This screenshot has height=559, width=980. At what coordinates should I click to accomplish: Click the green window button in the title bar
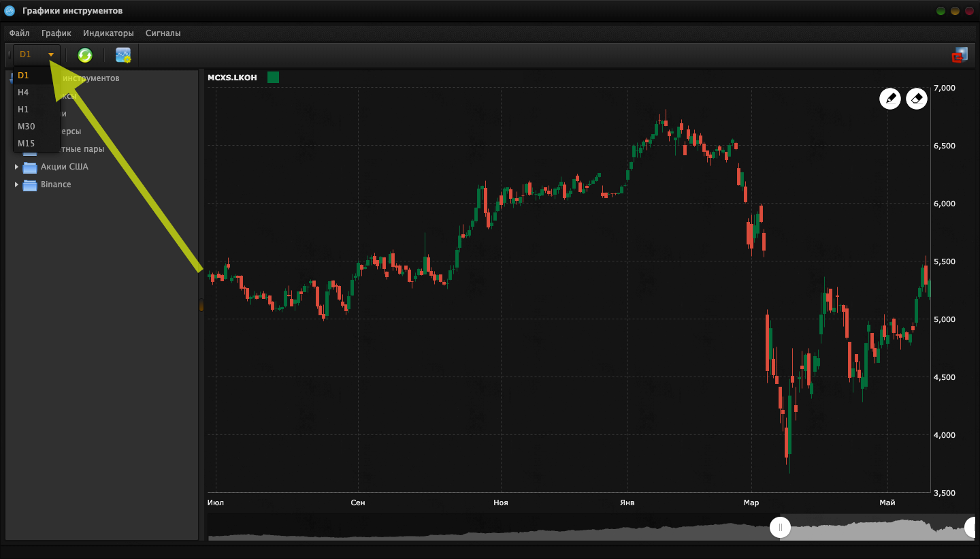(x=941, y=11)
